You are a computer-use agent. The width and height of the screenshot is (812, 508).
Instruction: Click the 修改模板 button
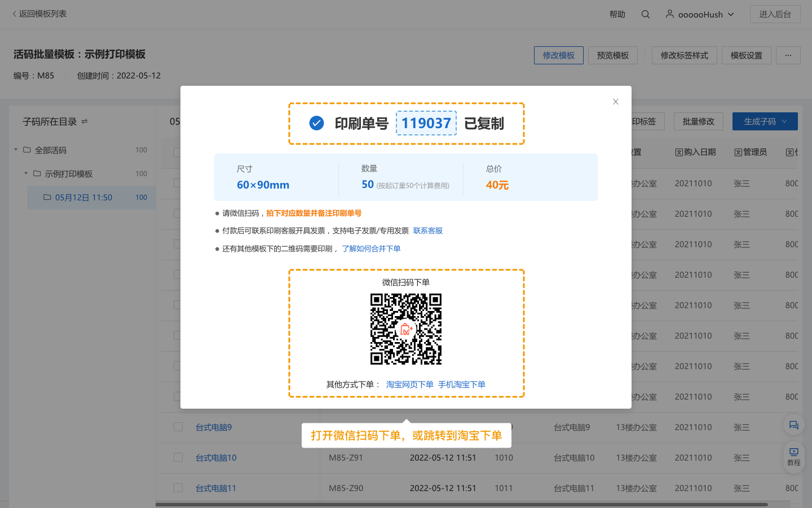559,55
